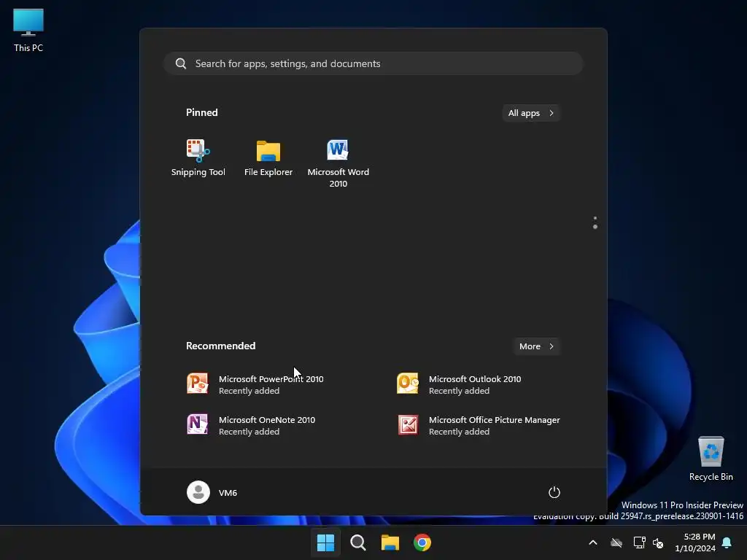The height and width of the screenshot is (560, 747).
Task: Click the muted volume tray icon
Action: point(658,542)
